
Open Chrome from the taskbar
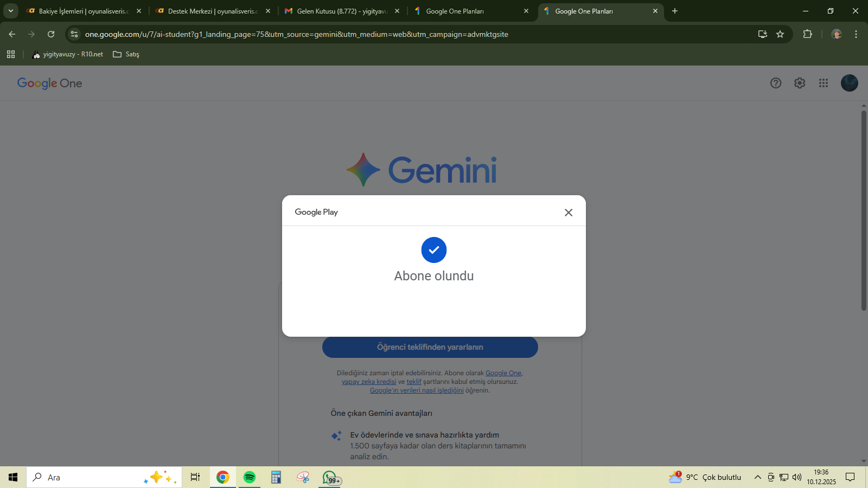coord(222,477)
